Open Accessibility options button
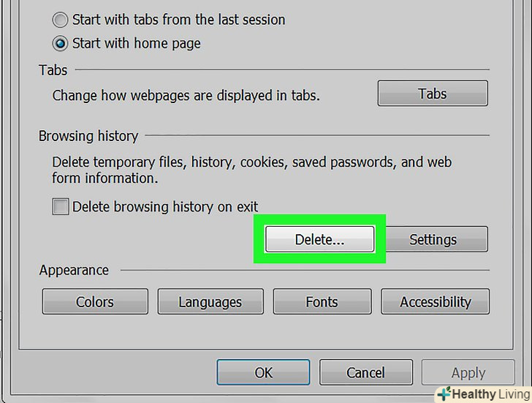Image resolution: width=532 pixels, height=403 pixels. click(x=436, y=301)
